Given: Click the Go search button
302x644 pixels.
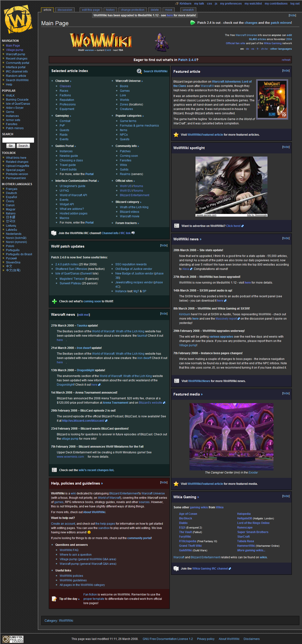Looking at the screenshot, I should (11, 146).
